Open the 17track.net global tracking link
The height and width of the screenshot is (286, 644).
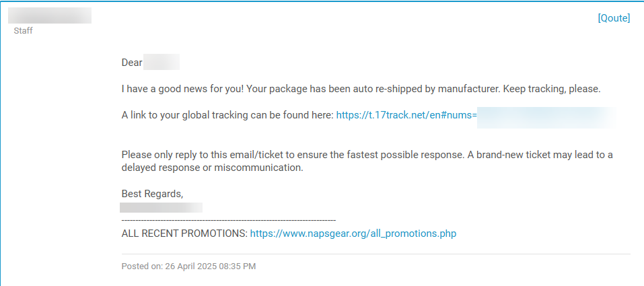pos(406,115)
